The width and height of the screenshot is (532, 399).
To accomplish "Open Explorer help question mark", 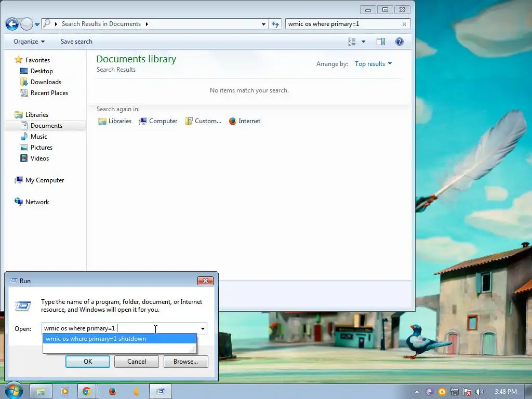I will coord(400,42).
